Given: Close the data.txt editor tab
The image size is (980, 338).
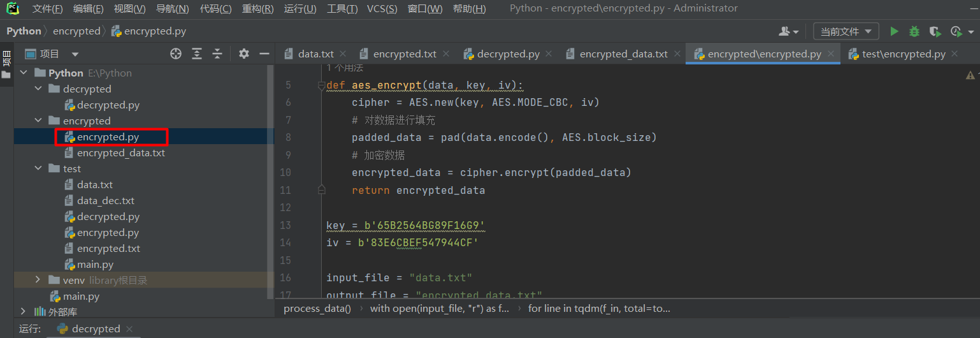Looking at the screenshot, I should click(x=343, y=54).
